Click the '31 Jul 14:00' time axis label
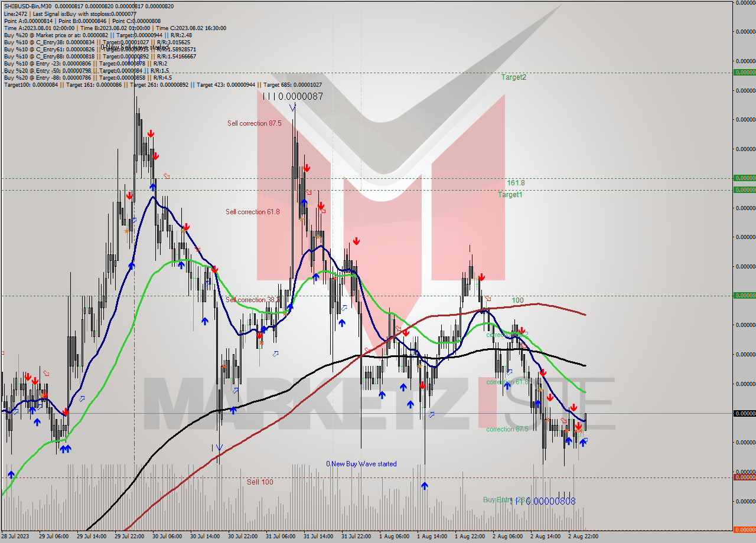Viewport: 756px width, 543px height. click(318, 537)
